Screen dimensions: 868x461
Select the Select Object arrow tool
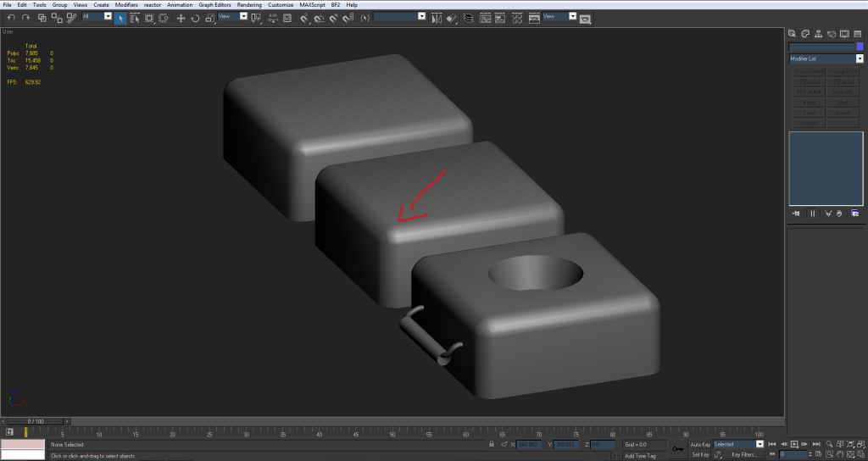coord(120,18)
